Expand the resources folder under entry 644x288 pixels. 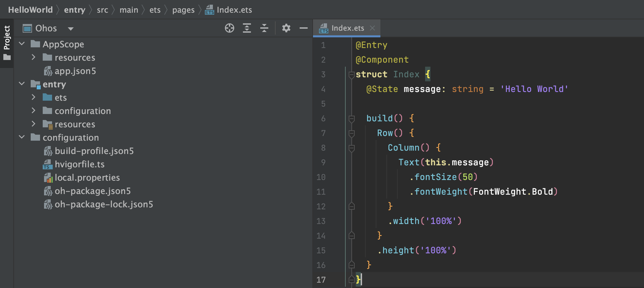tap(33, 124)
